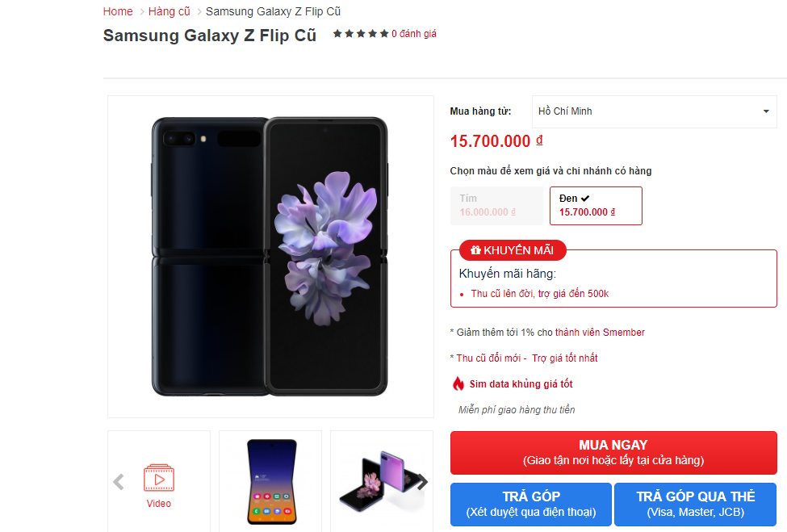The width and height of the screenshot is (787, 532).
Task: Go to Hàng cũ breadcrumb category
Action: [170, 11]
